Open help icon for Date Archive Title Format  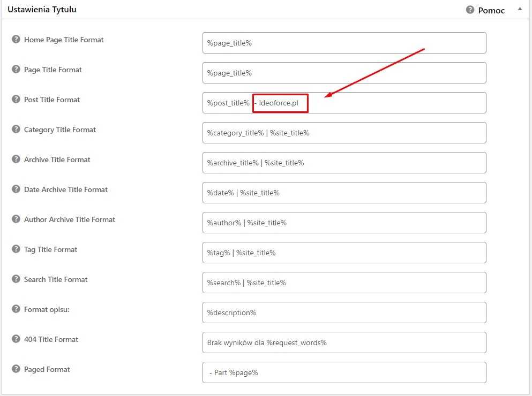pos(16,189)
